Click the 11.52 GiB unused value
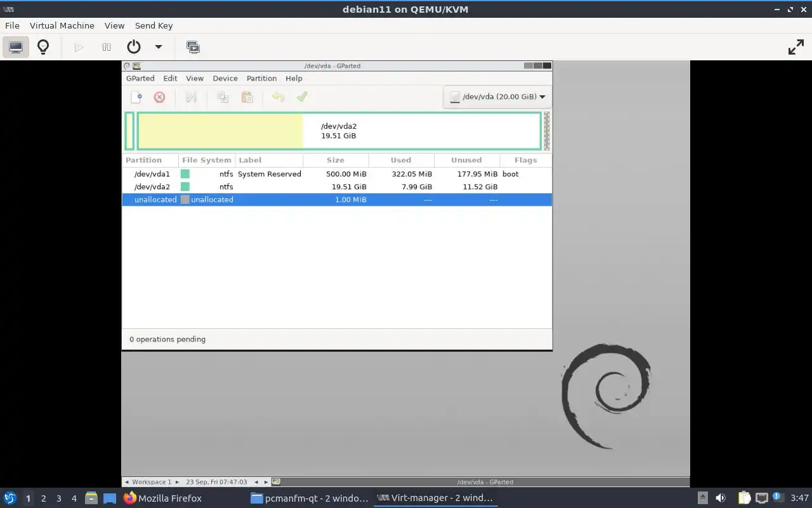812x508 pixels. click(480, 187)
